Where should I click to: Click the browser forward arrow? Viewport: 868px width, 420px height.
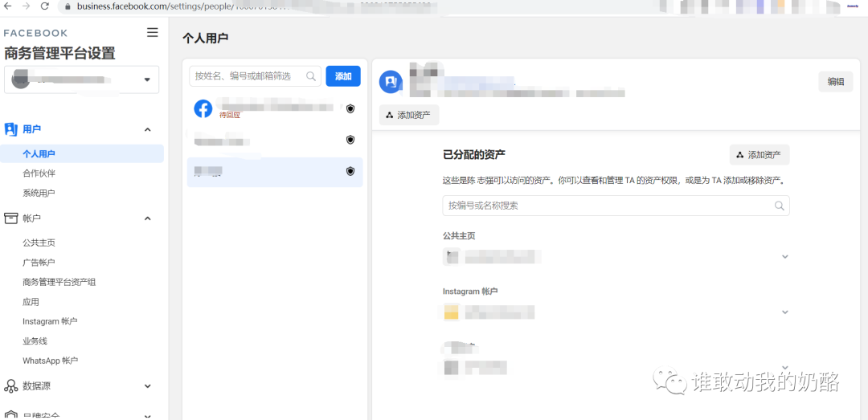click(26, 6)
